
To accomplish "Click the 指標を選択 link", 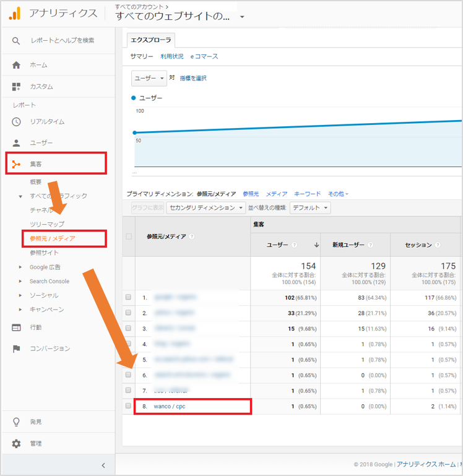I will click(x=193, y=79).
